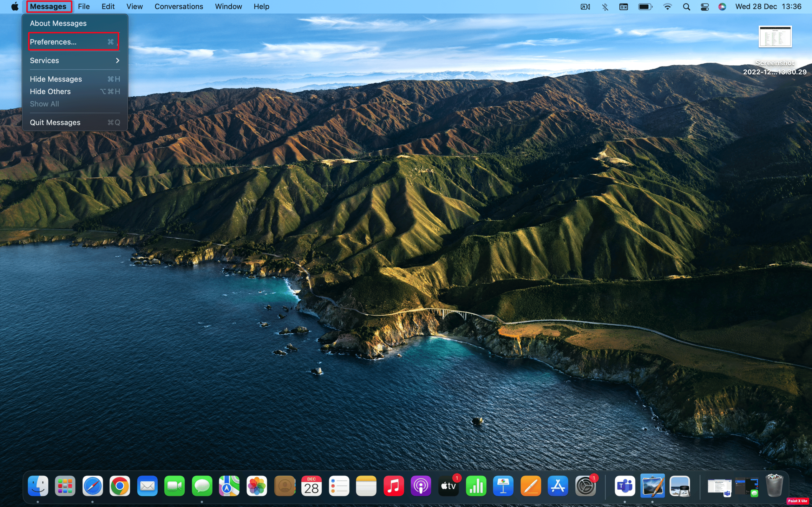The image size is (812, 507).
Task: Click the Messages menu in menu bar
Action: click(48, 6)
